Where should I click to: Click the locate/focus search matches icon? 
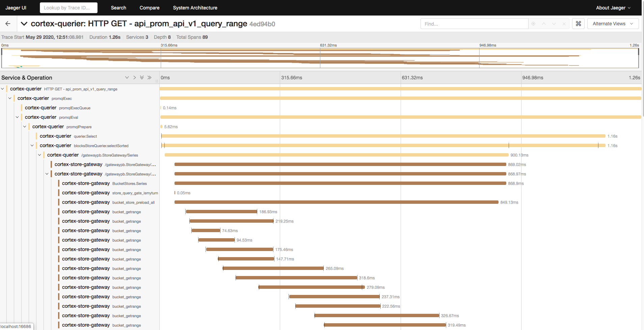tap(533, 24)
